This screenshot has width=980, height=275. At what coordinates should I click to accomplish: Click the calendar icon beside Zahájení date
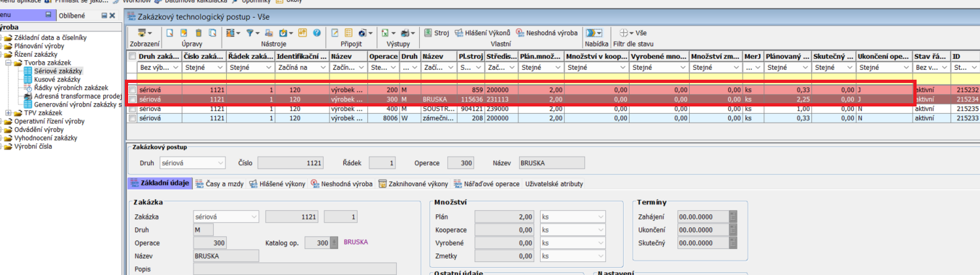[733, 217]
